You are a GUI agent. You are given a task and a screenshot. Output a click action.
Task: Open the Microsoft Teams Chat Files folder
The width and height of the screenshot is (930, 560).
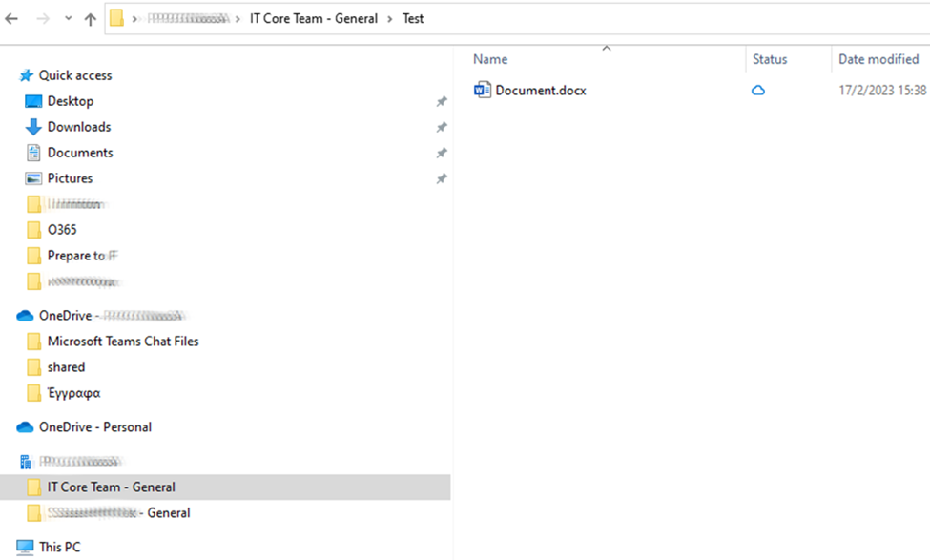click(122, 342)
